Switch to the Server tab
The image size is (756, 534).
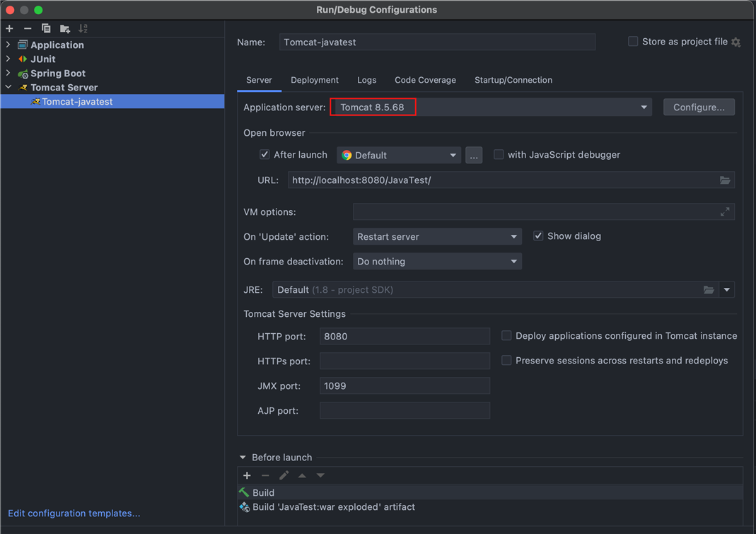pos(259,80)
